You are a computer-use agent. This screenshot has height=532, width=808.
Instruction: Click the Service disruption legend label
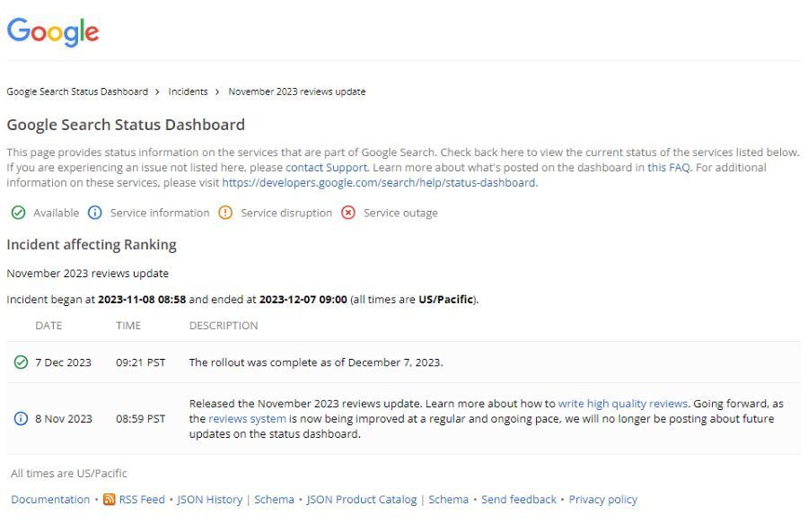(286, 213)
